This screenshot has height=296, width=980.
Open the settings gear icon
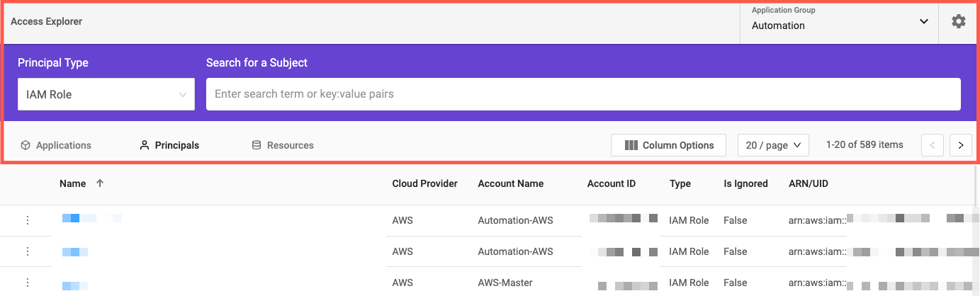958,22
